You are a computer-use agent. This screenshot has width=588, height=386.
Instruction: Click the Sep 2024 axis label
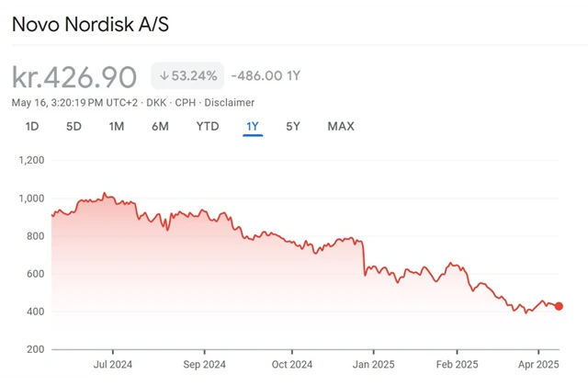pyautogui.click(x=204, y=365)
